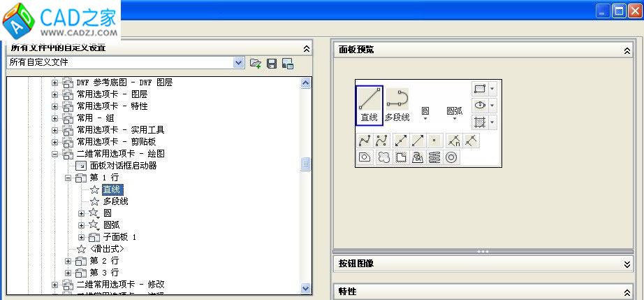This screenshot has height=300, width=644.
Task: Collapse the 面板预览 panel section
Action: [x=626, y=50]
